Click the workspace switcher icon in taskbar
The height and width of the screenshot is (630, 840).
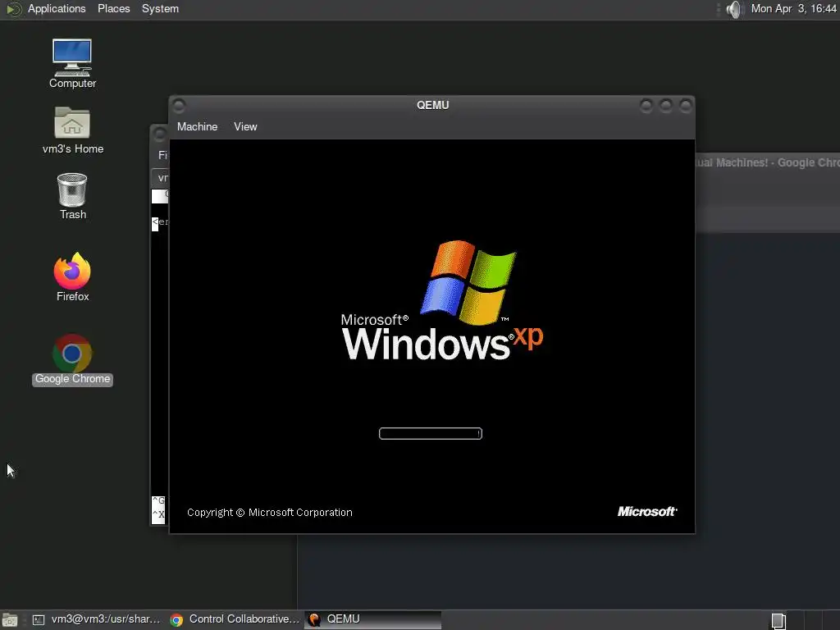click(778, 620)
